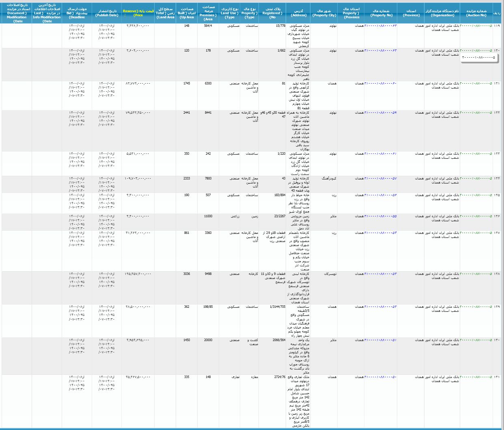Open property number link for plate 1/220 row
This screenshot has width=504, height=430.
(381, 154)
